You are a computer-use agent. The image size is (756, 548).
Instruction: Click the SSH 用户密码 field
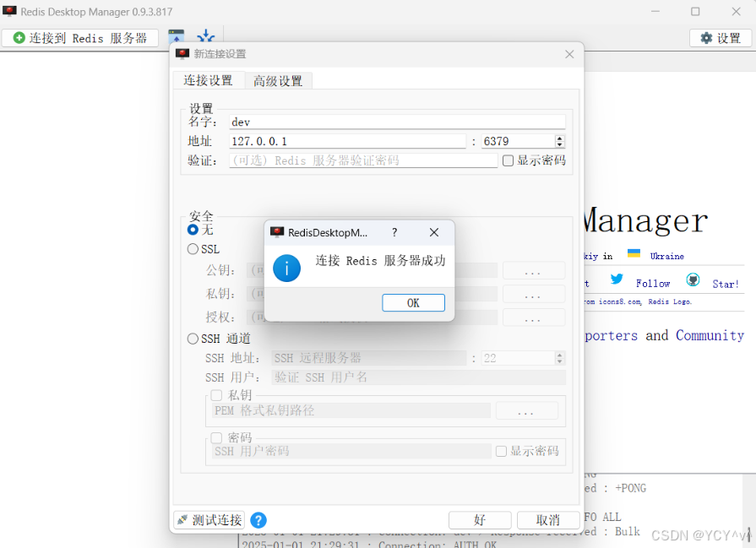tap(351, 451)
